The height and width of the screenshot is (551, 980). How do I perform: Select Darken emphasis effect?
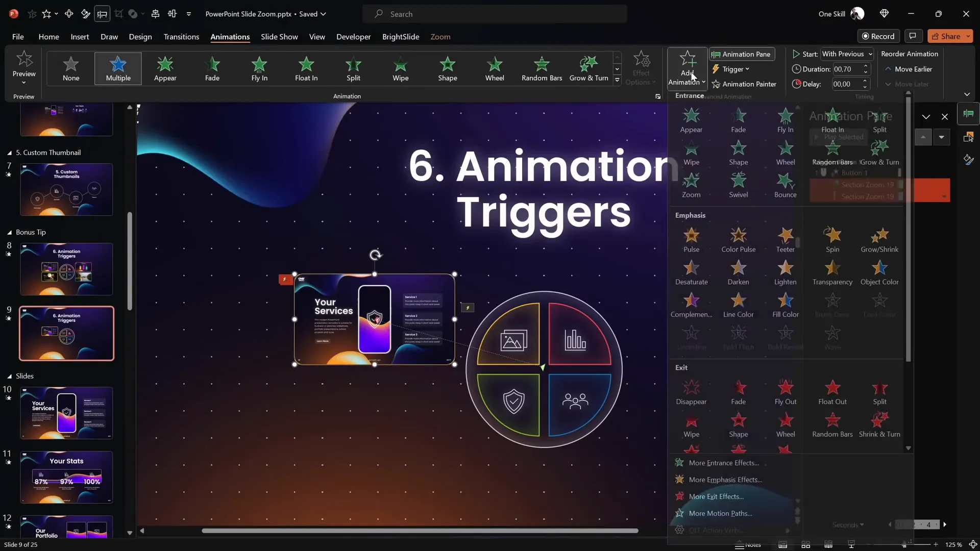pos(738,272)
